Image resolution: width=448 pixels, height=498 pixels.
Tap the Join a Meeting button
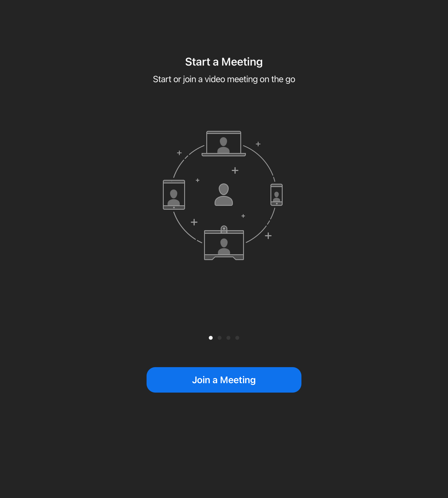click(x=224, y=380)
